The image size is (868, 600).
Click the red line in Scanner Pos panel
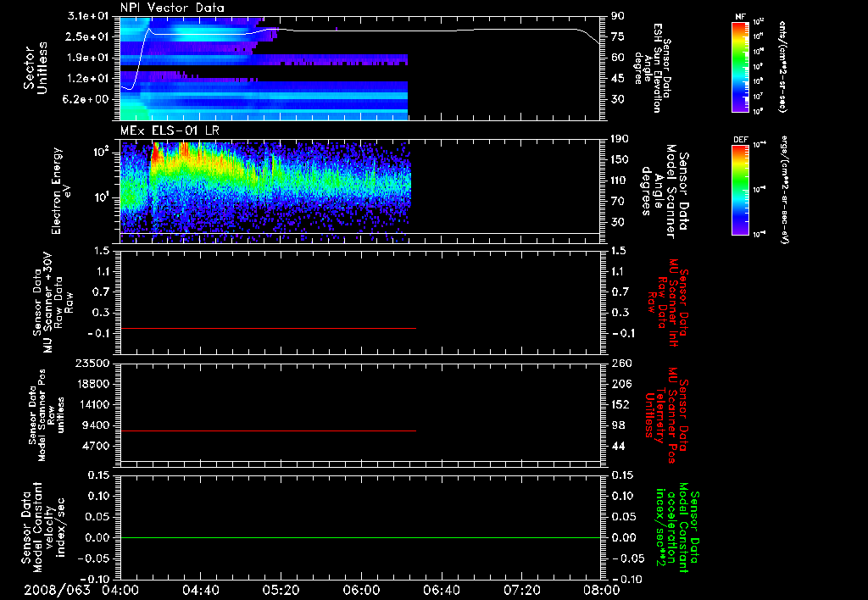268,431
